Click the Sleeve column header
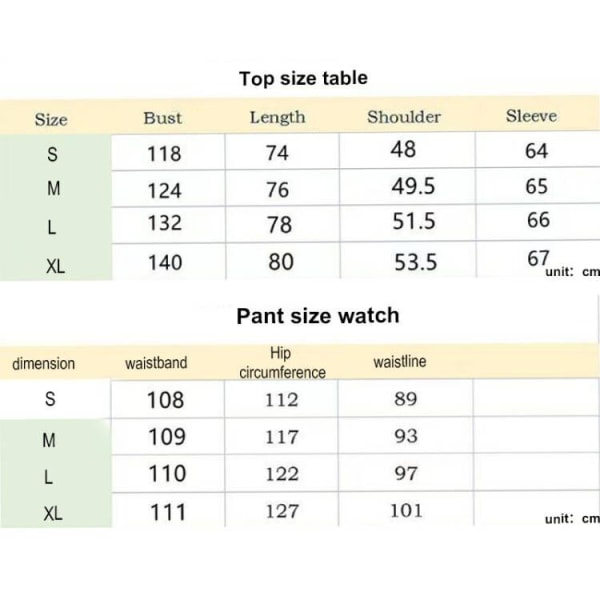The height and width of the screenshot is (600, 600). click(x=532, y=116)
